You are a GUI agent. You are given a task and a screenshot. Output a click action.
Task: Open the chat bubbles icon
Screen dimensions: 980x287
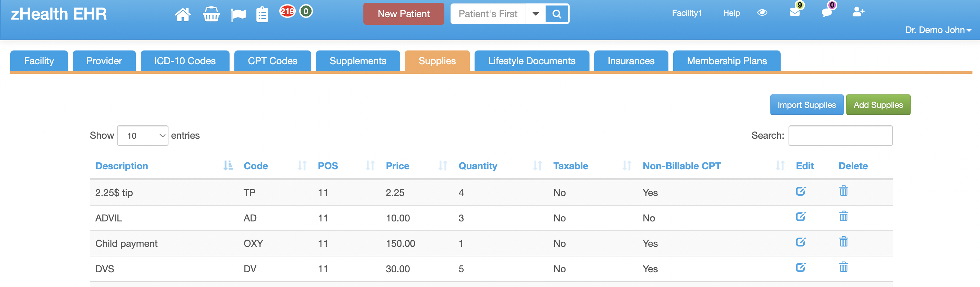coord(827,13)
